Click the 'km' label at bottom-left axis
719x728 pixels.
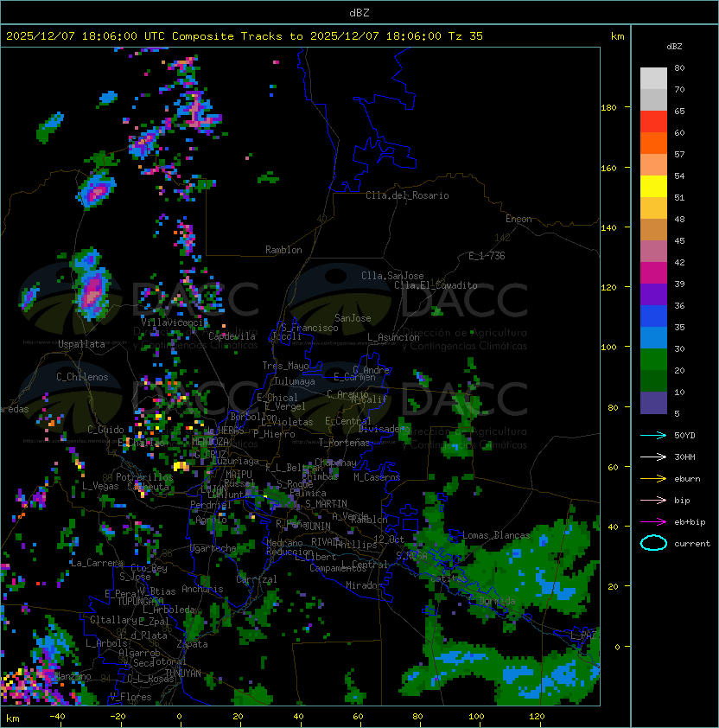point(13,718)
